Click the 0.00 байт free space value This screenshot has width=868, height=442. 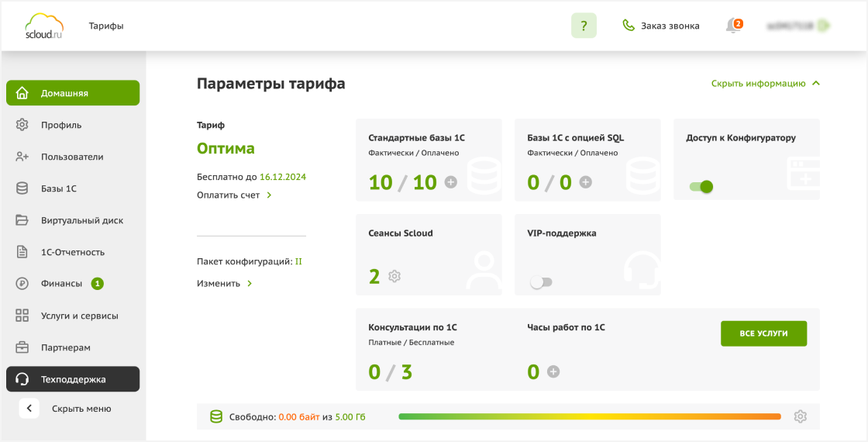[299, 416]
